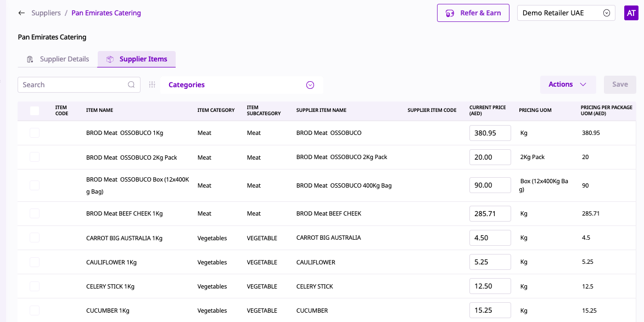The width and height of the screenshot is (644, 322).
Task: Select the CAULIFLOWER 1Kg row checkbox
Action: (35, 262)
